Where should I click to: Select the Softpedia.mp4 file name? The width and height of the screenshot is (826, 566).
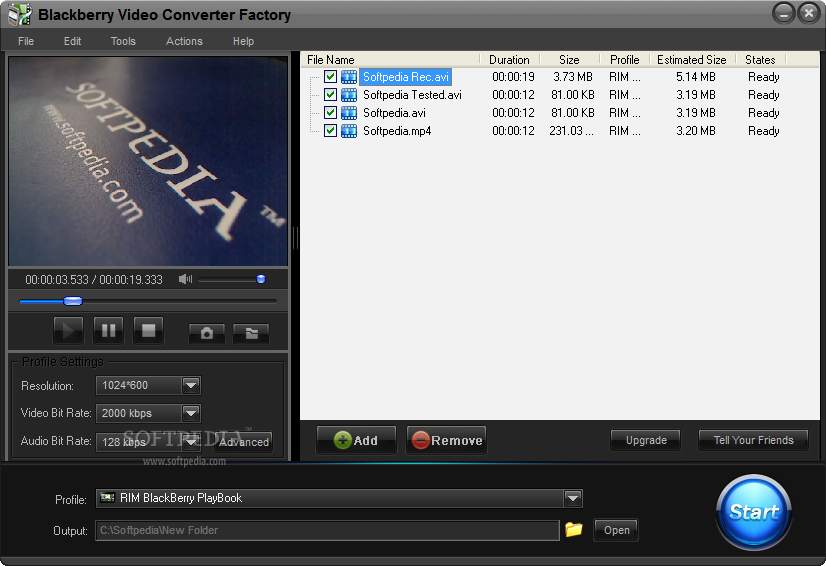[397, 131]
